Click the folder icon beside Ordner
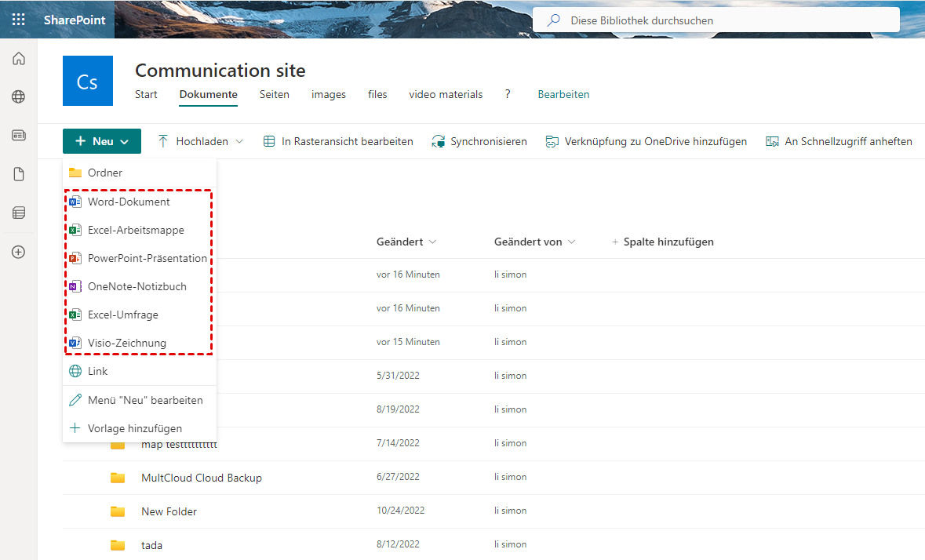Screen dimensions: 925x560 (75, 173)
